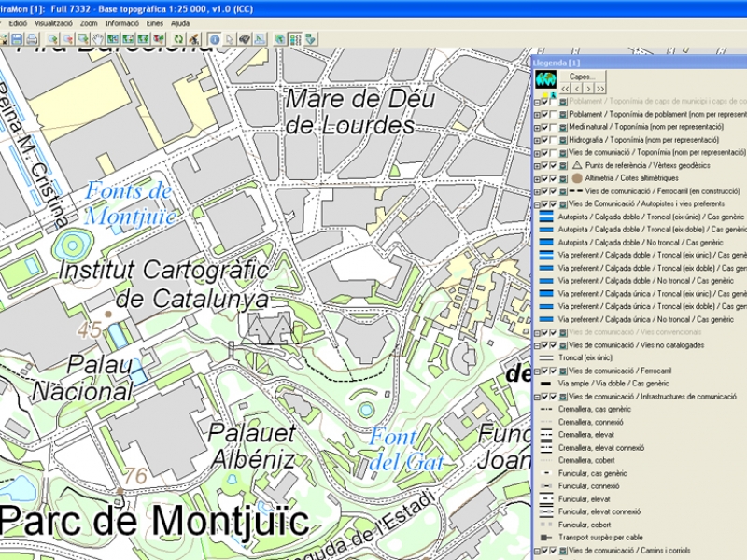Click the Print icon in toolbar

[32, 39]
